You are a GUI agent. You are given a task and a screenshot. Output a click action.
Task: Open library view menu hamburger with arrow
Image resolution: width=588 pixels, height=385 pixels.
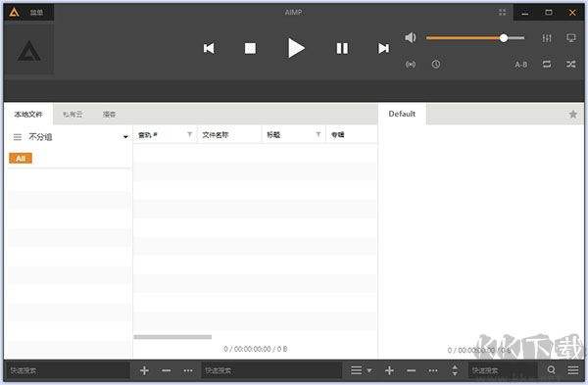point(361,370)
